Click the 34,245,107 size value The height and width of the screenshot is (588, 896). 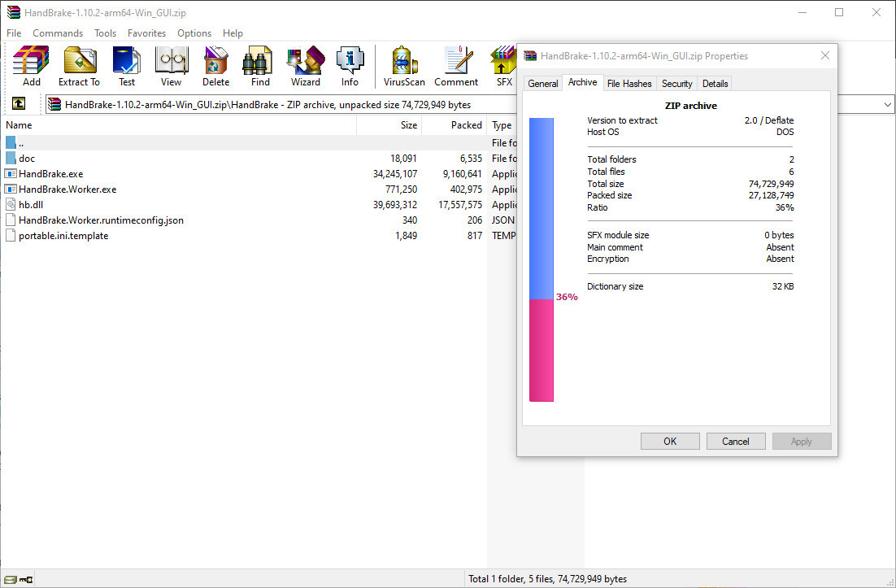[395, 174]
